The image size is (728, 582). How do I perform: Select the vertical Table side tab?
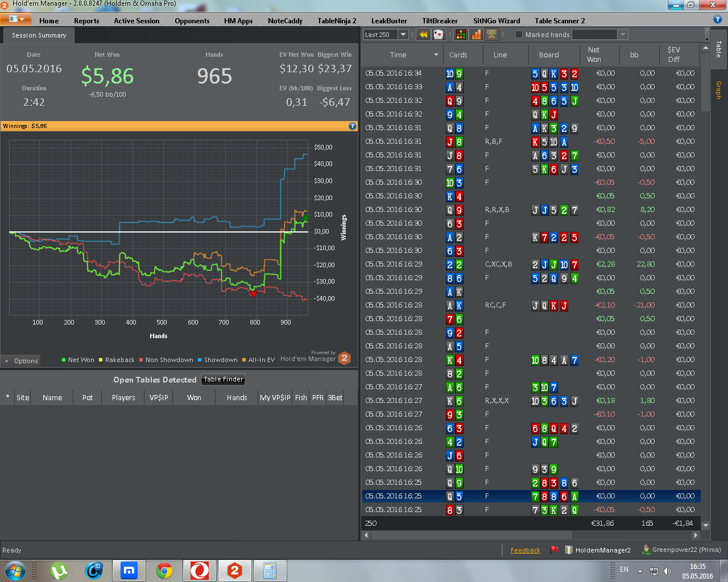[x=718, y=49]
